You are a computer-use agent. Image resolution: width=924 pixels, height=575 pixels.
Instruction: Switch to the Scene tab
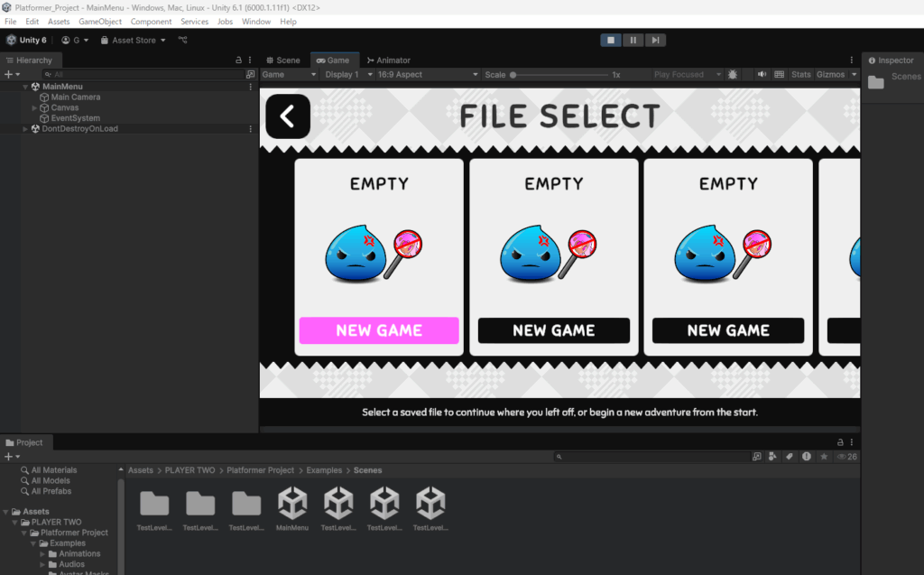(x=283, y=60)
